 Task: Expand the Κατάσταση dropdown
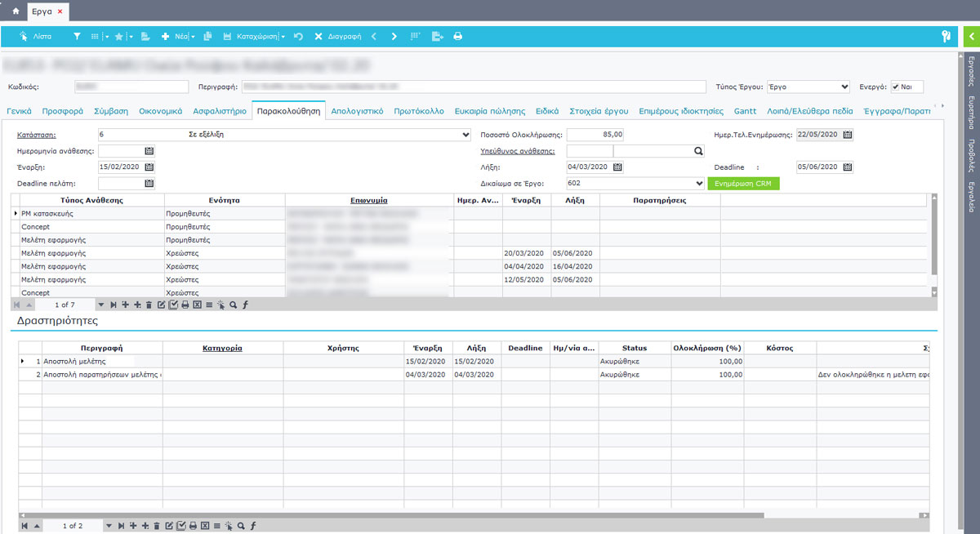(x=465, y=135)
